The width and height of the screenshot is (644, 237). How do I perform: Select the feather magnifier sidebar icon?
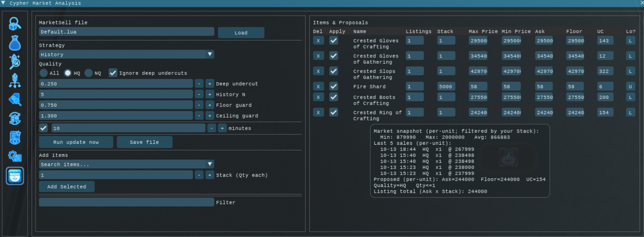click(15, 62)
